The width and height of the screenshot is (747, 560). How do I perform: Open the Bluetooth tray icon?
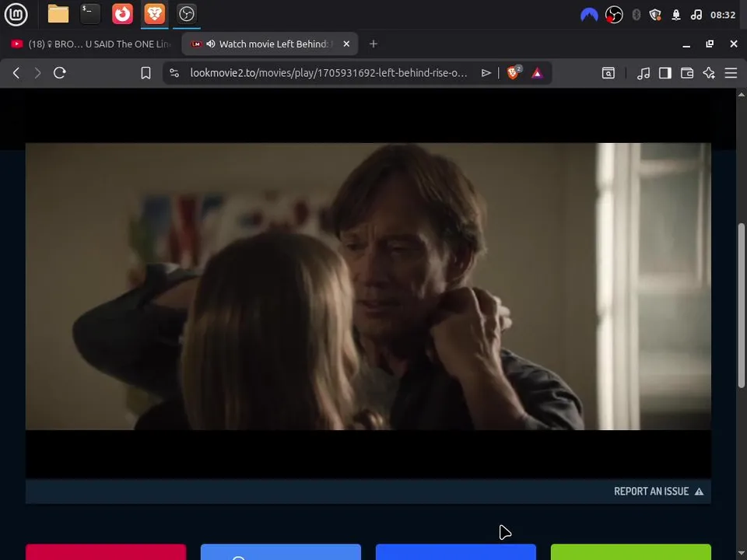click(636, 15)
